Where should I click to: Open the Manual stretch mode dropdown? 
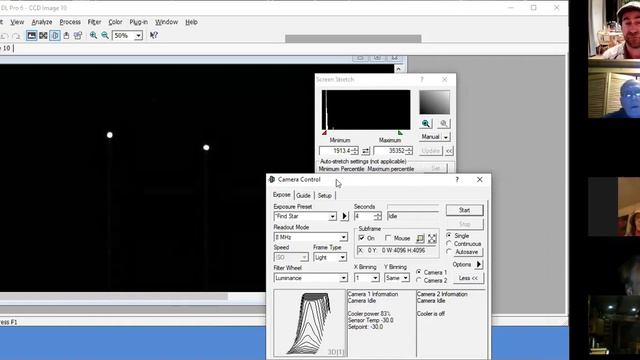446,137
